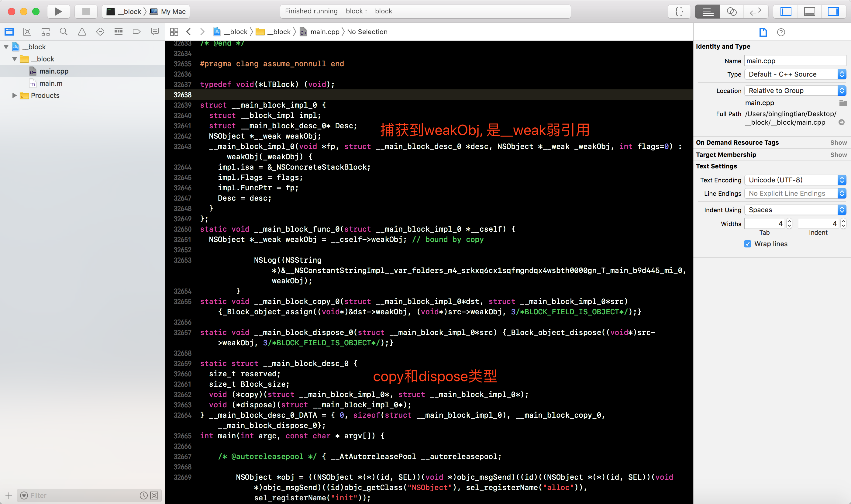Image resolution: width=851 pixels, height=504 pixels.
Task: Run the project with the play button
Action: [x=58, y=12]
